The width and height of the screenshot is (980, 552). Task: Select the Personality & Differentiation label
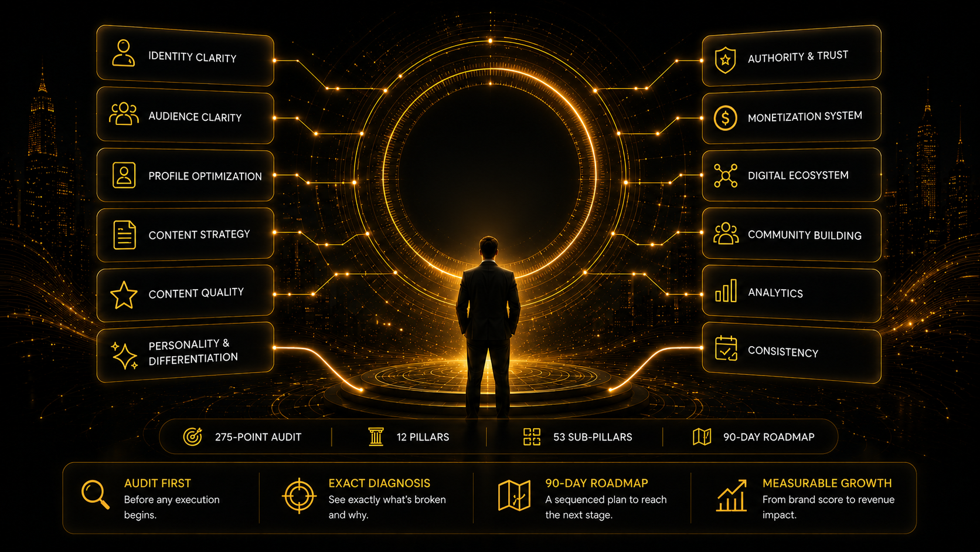click(193, 352)
